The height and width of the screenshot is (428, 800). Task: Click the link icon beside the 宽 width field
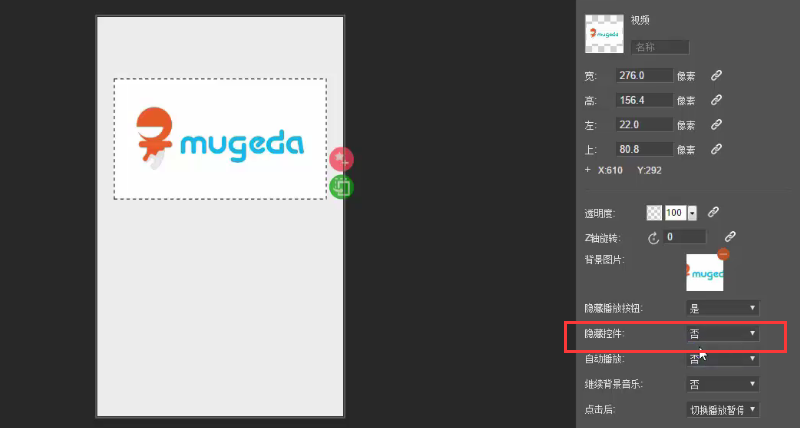click(716, 75)
